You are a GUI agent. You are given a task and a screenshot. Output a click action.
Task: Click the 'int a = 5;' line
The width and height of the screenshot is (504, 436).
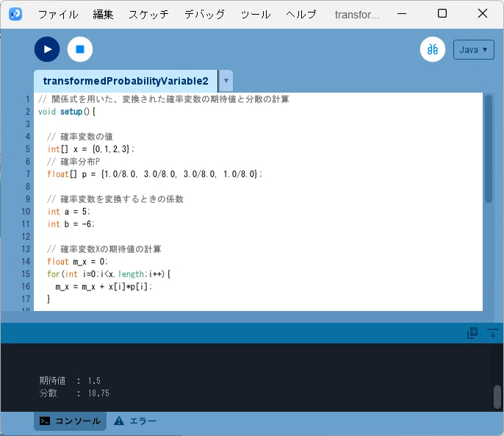click(69, 212)
